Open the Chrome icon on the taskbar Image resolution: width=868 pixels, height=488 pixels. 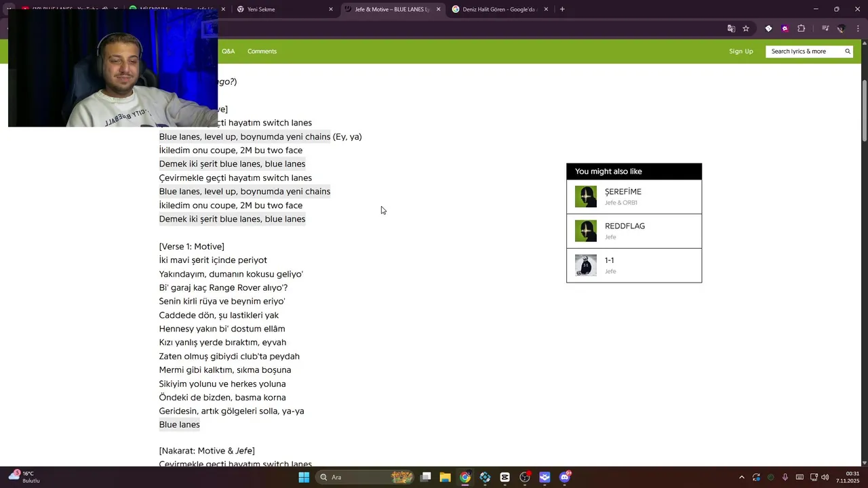coord(465,477)
